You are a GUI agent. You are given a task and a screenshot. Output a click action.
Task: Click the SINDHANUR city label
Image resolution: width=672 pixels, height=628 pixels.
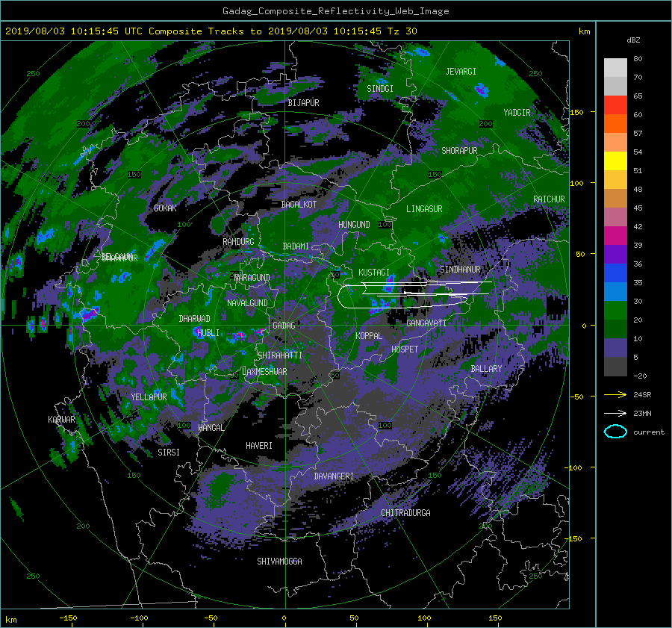pos(460,270)
